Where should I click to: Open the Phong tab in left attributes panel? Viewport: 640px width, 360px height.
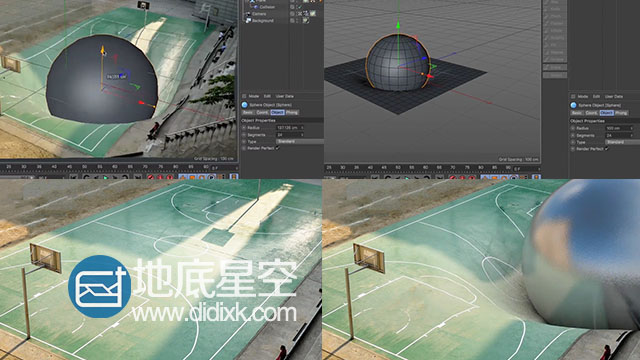point(291,112)
